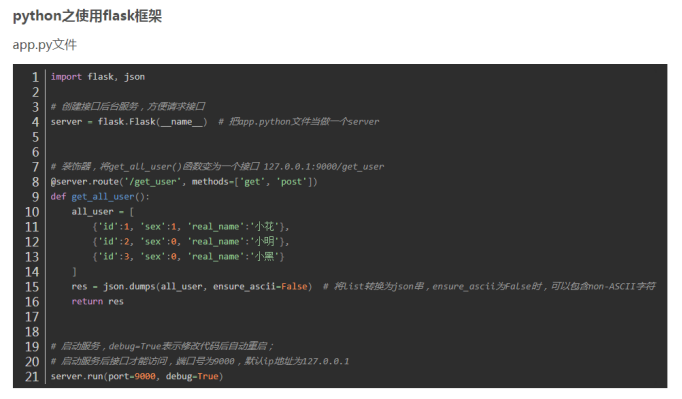The width and height of the screenshot is (682, 399).
Task: Click the dict row containing '小黑'
Action: 188,257
